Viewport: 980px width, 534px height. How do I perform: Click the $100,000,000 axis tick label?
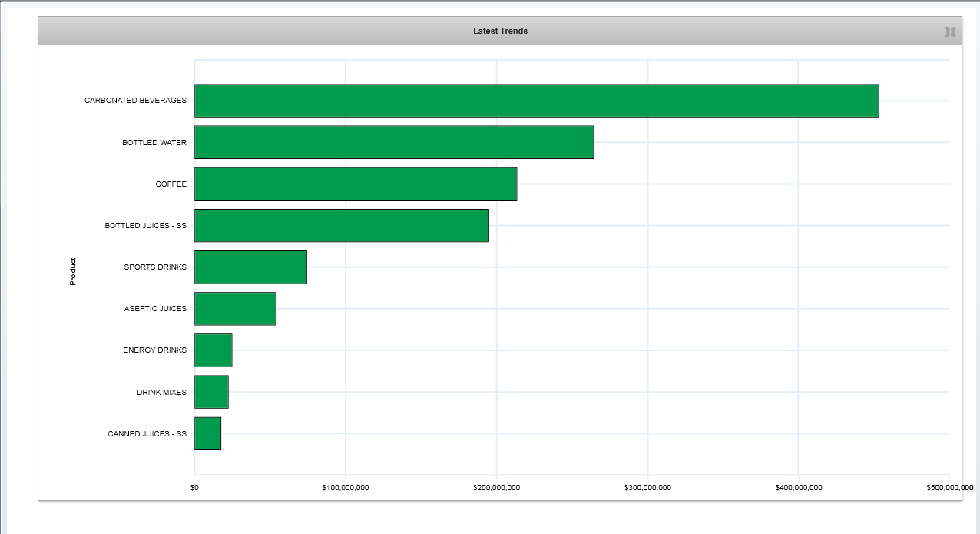tap(346, 488)
